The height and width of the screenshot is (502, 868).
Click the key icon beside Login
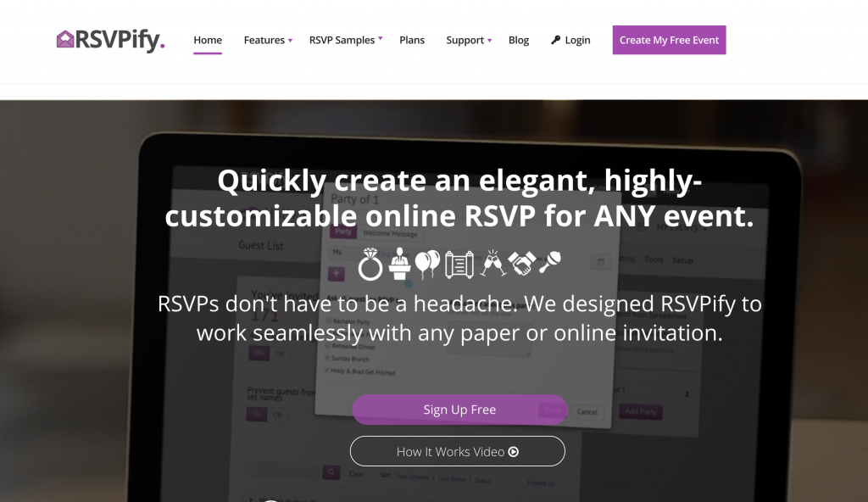[556, 40]
